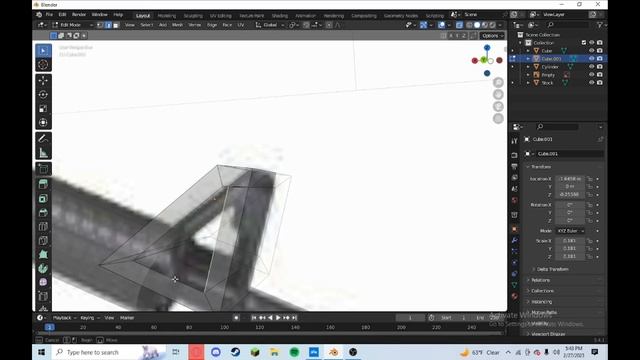Toggle the camera view icon

[498, 107]
